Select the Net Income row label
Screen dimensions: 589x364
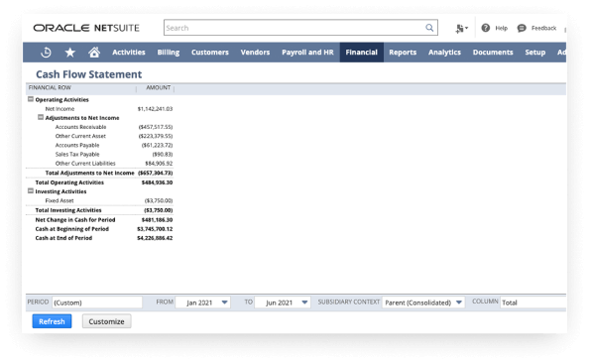[59, 109]
